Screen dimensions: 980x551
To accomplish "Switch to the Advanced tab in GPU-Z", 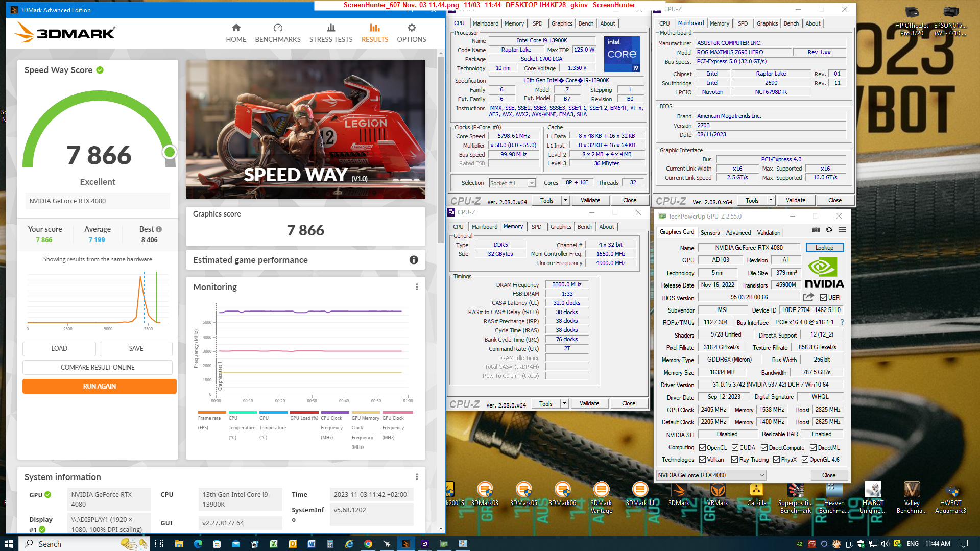I will coord(738,232).
